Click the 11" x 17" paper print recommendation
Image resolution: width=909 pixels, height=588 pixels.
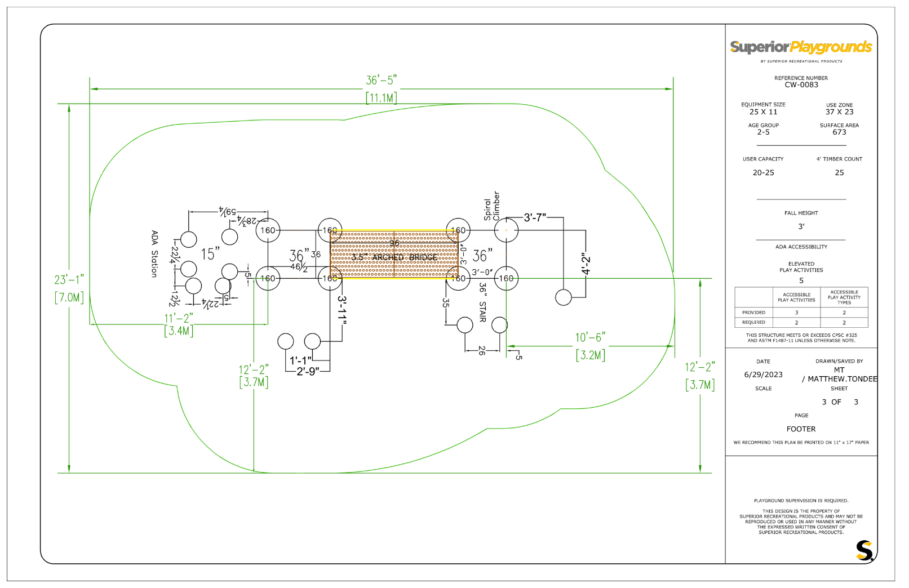click(801, 443)
